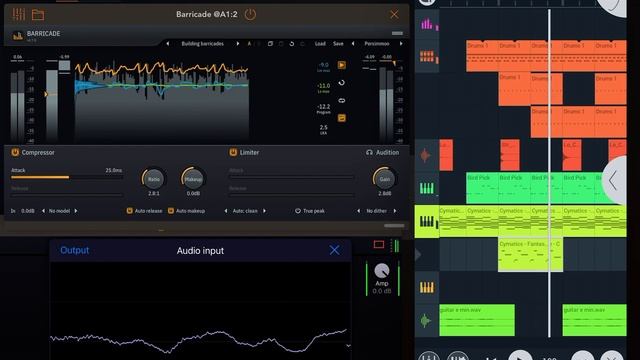Select the red audio waveform track icon
640x360 pixels.
click(425, 156)
